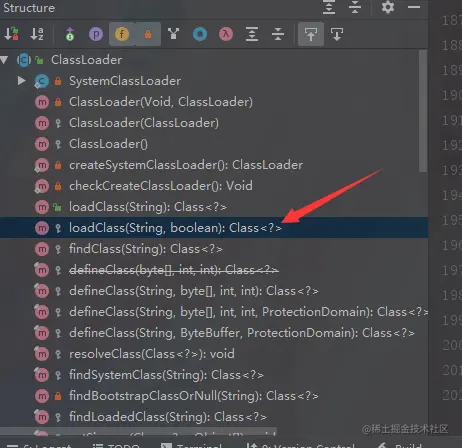Sort members by visibility
This screenshot has height=448, width=462.
[x=11, y=34]
